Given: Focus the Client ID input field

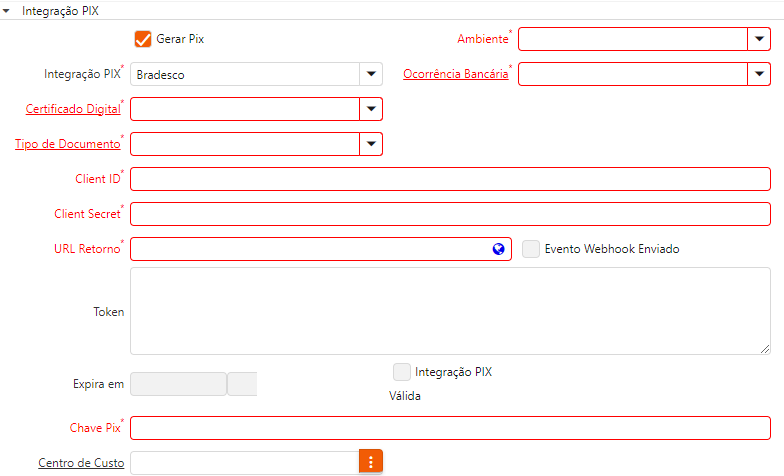Looking at the screenshot, I should [450, 179].
